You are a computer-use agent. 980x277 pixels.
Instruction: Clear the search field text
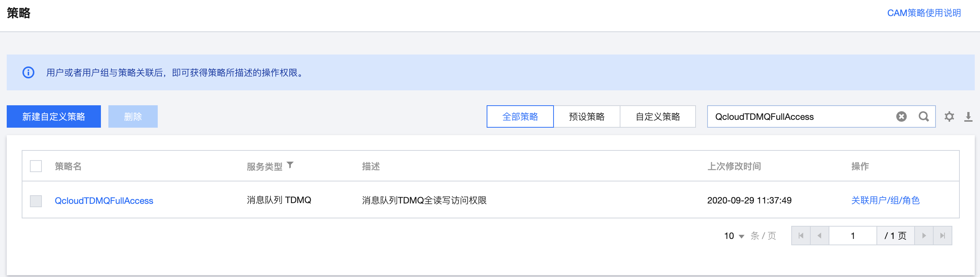click(x=901, y=116)
